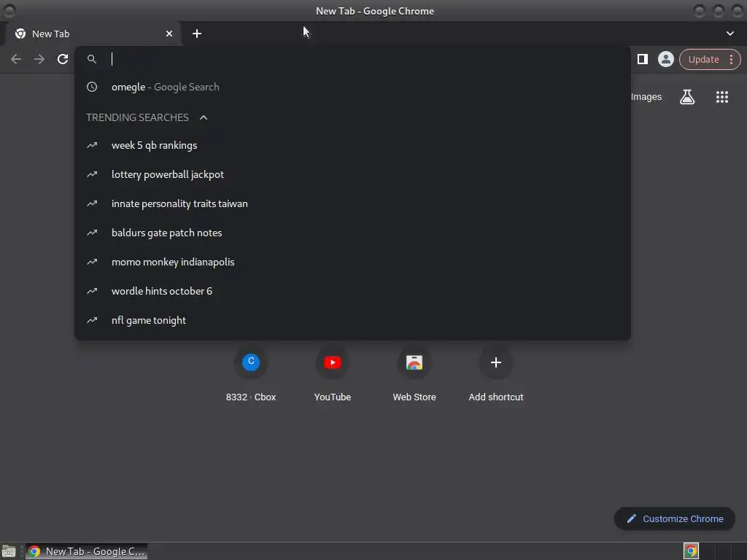Select 'wordle hints october 6' suggestion
Image resolution: width=747 pixels, height=560 pixels.
pos(352,291)
